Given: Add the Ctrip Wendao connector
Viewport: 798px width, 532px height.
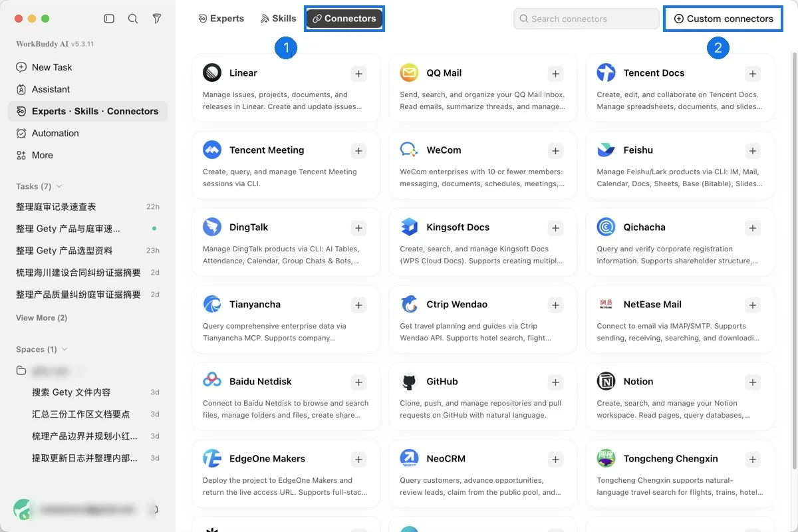Looking at the screenshot, I should click(556, 305).
